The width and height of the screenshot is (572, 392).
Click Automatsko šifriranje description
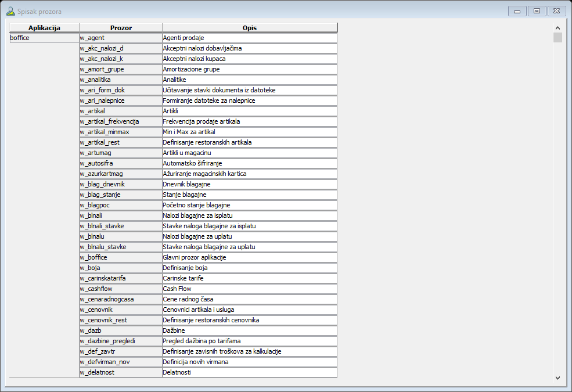250,163
